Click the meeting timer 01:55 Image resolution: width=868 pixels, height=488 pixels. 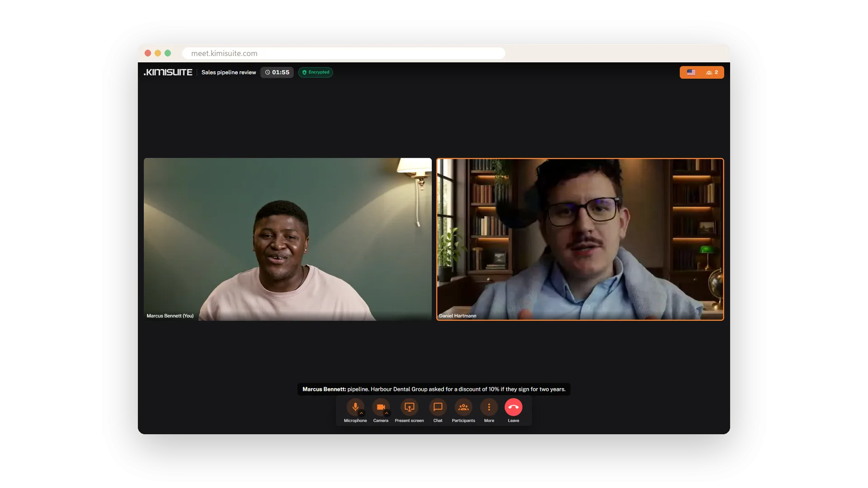pos(277,72)
